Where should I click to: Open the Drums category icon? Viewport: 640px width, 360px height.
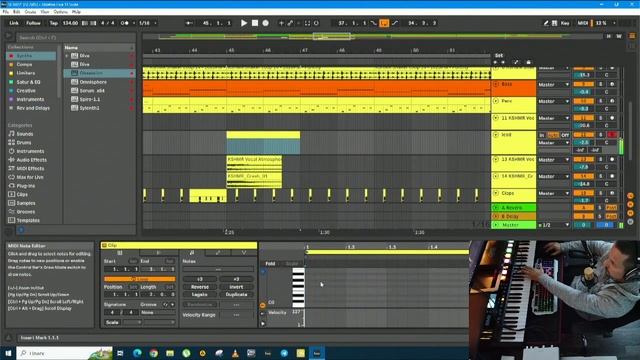[11, 142]
